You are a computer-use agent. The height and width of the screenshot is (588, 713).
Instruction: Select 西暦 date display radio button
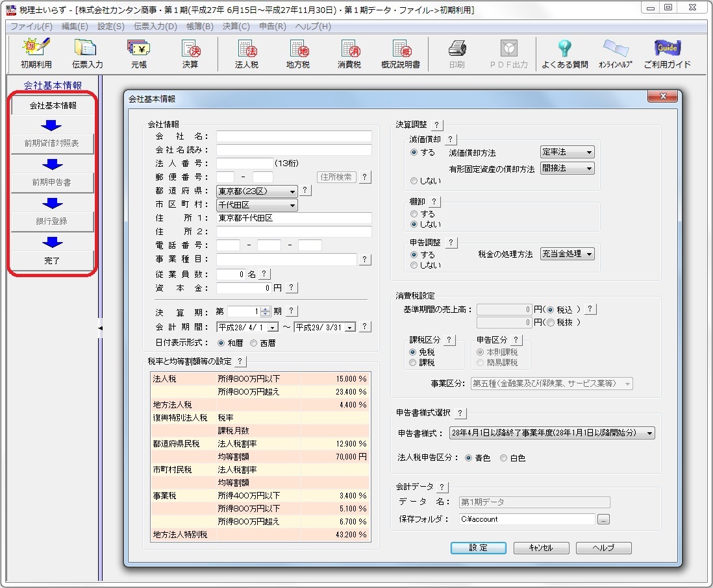(255, 343)
